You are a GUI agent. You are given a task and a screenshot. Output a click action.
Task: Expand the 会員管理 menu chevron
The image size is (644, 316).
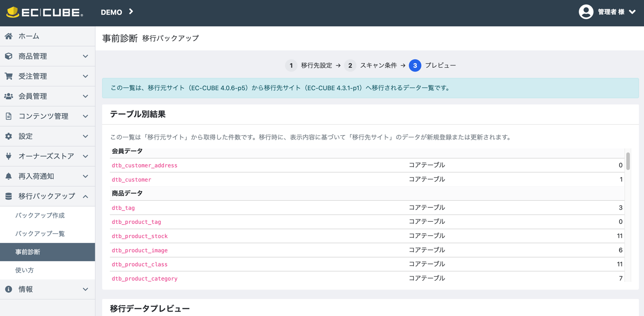(86, 97)
